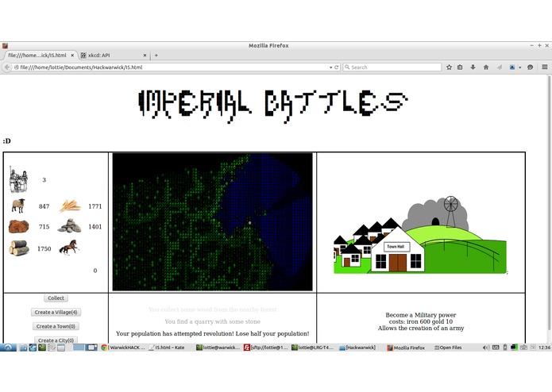Go to the Home page icon
Viewport: 552px width, 392px height.
(486, 67)
